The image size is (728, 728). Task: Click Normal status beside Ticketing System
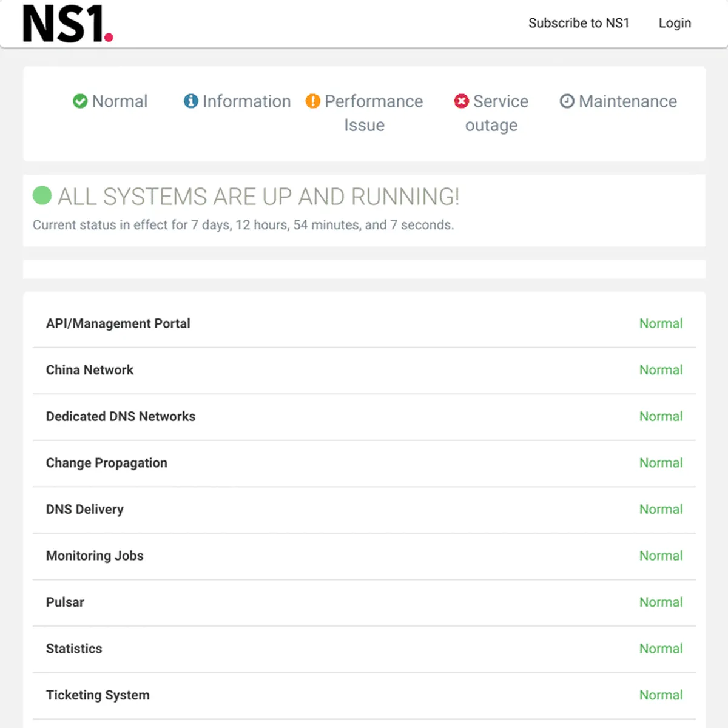click(x=661, y=695)
